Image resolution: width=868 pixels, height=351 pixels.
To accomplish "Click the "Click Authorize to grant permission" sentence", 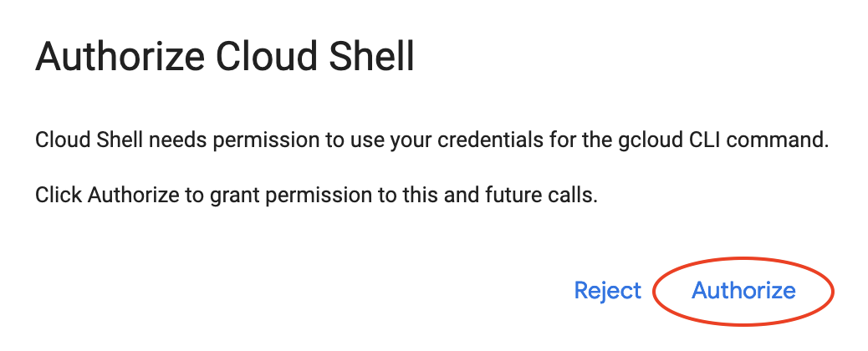I will [x=317, y=196].
